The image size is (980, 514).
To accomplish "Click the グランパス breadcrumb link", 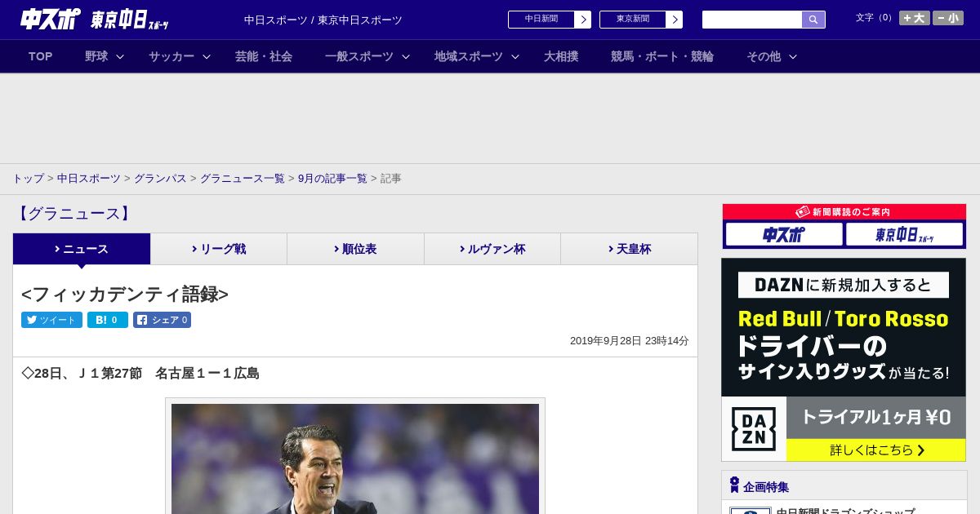I will click(160, 178).
